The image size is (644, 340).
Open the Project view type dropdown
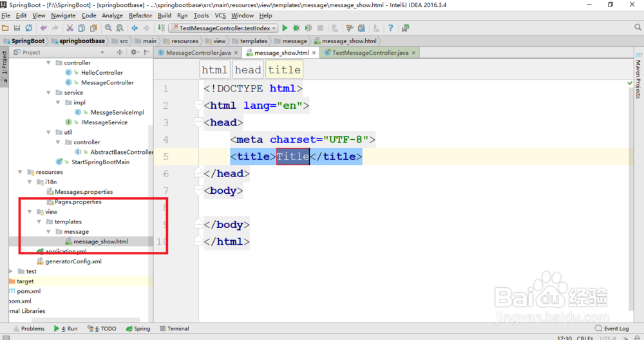102,53
